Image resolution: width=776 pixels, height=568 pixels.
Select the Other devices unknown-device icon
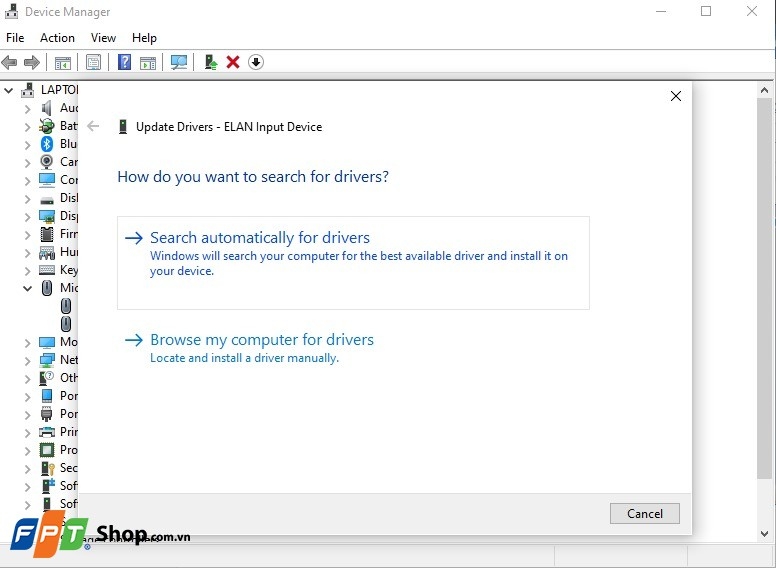click(47, 378)
